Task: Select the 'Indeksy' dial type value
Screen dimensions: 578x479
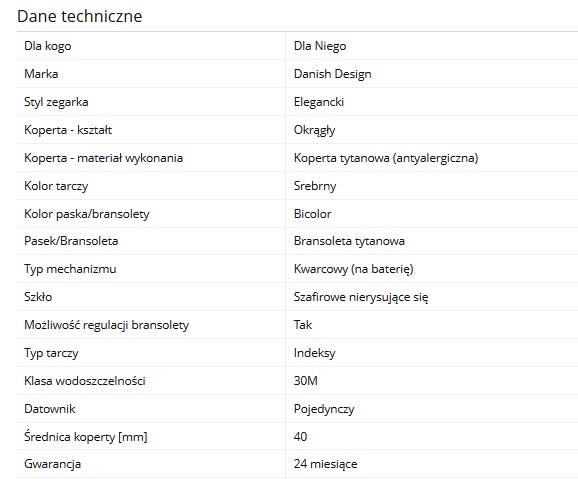Action: [314, 353]
